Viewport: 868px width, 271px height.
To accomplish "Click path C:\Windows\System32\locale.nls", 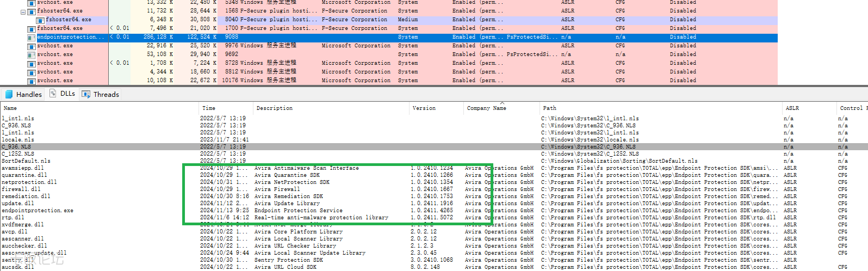I will pyautogui.click(x=590, y=140).
